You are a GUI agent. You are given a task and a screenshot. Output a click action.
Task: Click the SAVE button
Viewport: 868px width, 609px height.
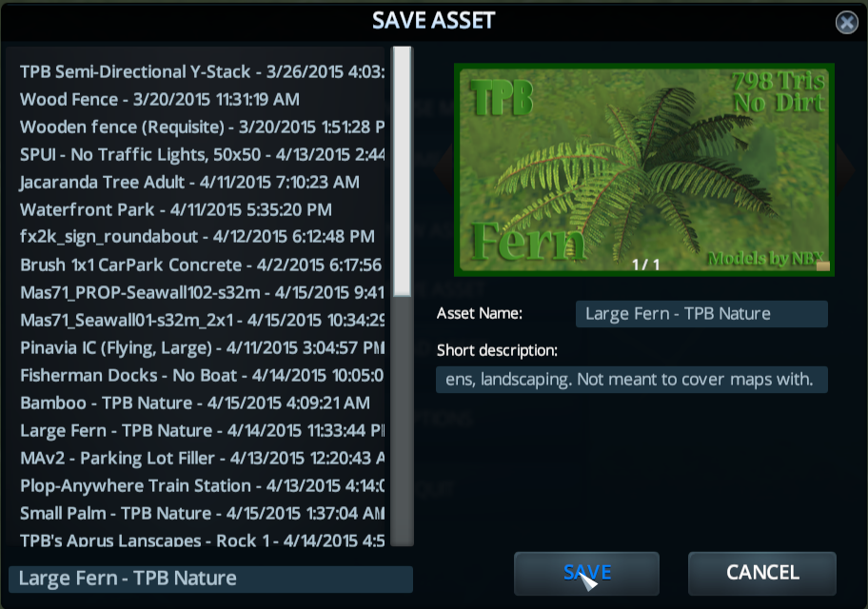pos(587,573)
